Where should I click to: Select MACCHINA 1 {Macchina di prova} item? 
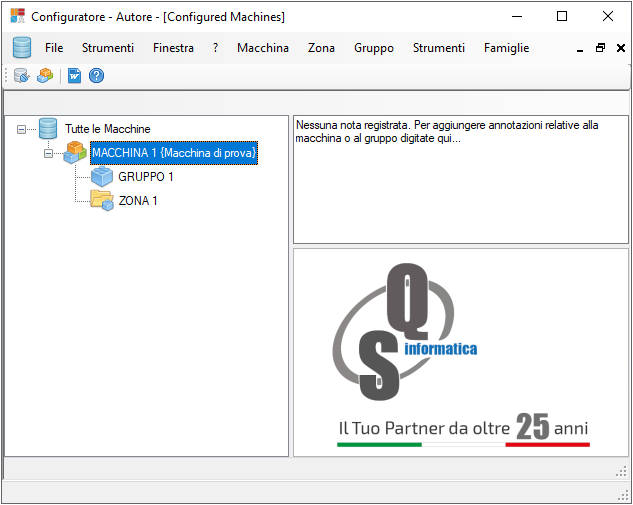[x=174, y=153]
